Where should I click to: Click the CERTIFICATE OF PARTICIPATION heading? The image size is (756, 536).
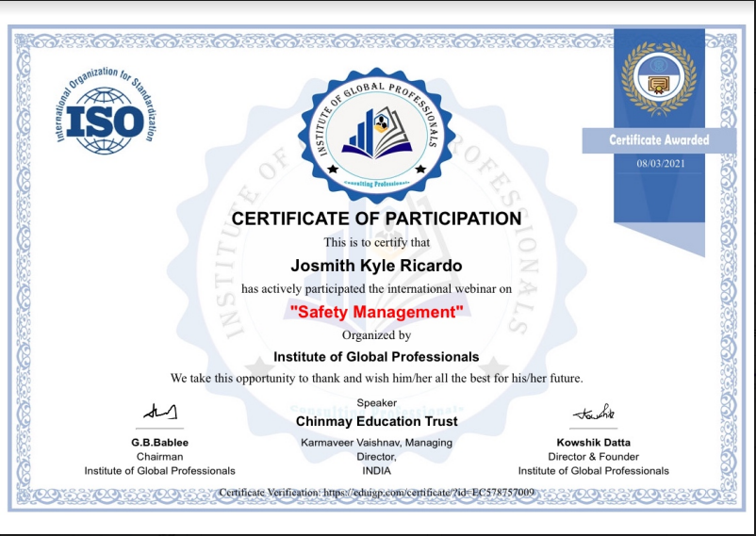[x=376, y=219]
